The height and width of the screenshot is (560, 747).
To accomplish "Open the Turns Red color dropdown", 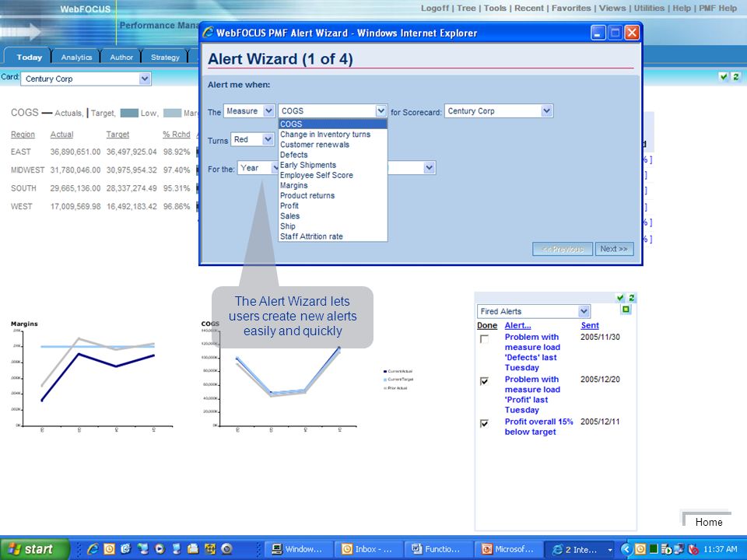I will 252,139.
